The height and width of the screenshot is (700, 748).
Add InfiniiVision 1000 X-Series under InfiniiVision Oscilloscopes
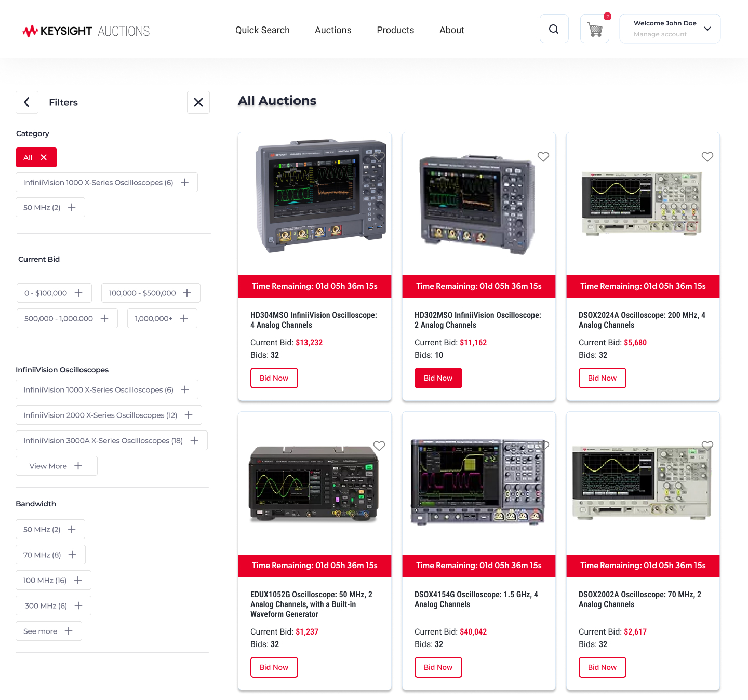(x=107, y=389)
